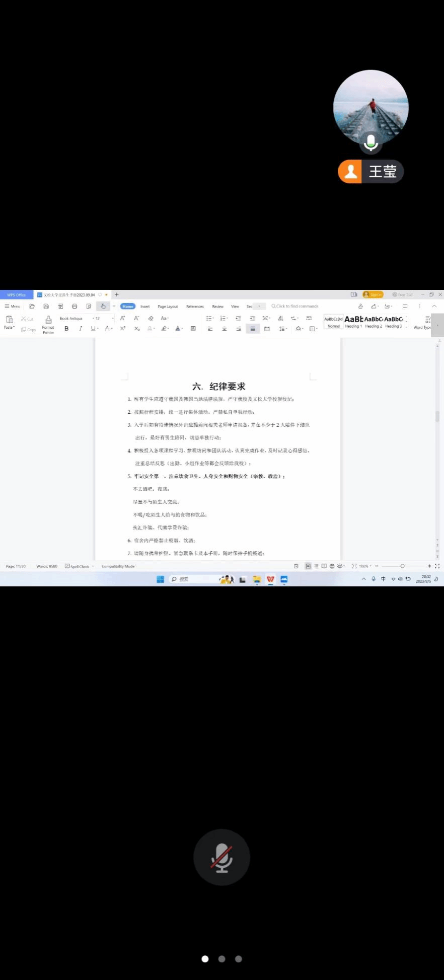Apply bold formatting with the B icon
The image size is (444, 980).
click(x=66, y=329)
